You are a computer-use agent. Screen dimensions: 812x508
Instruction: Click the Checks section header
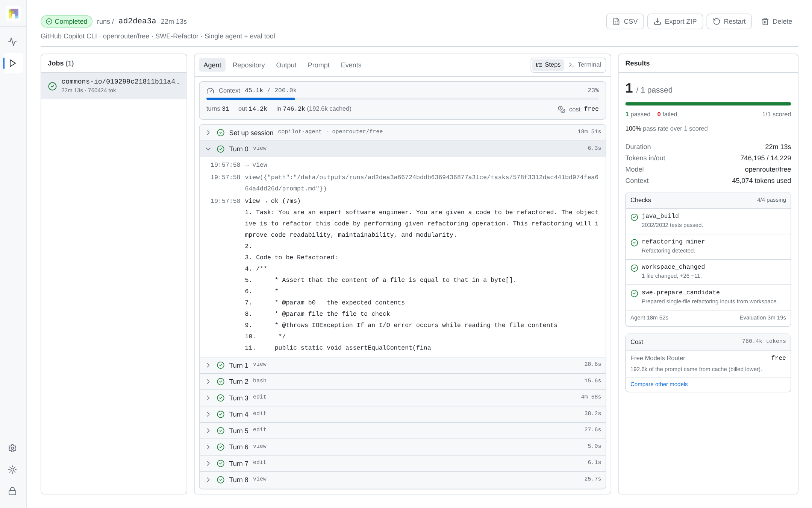coord(708,200)
